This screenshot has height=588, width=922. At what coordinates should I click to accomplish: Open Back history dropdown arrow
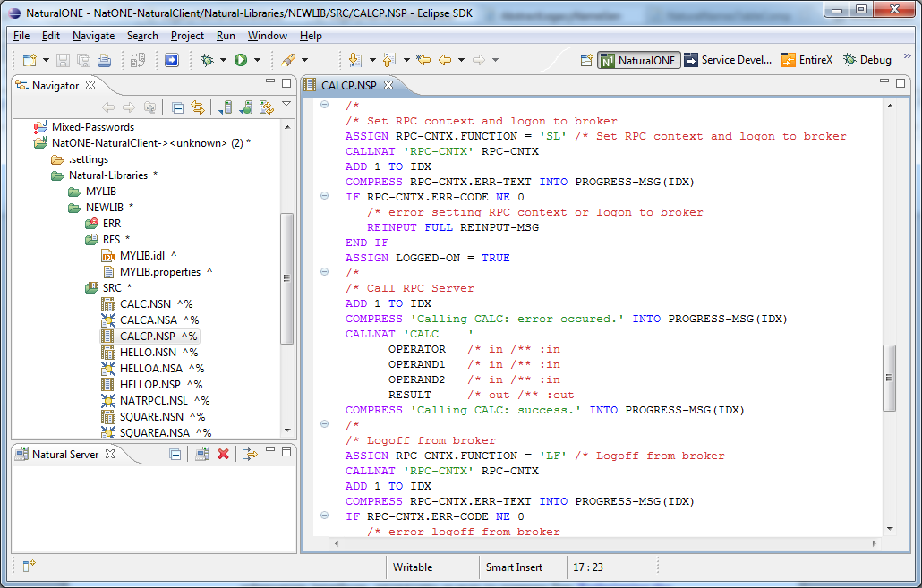[461, 60]
